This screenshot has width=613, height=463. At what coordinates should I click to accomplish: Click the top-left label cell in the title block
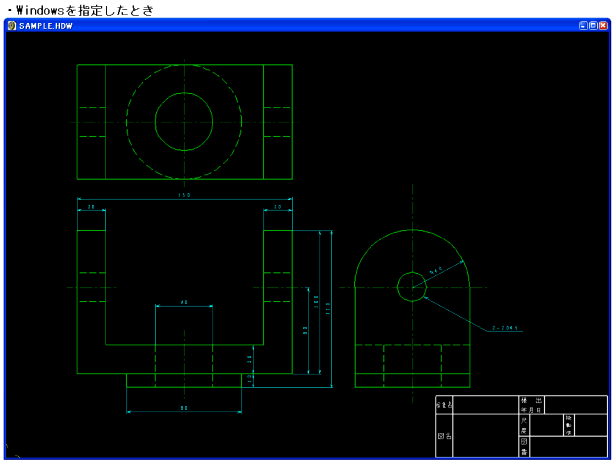(x=444, y=404)
